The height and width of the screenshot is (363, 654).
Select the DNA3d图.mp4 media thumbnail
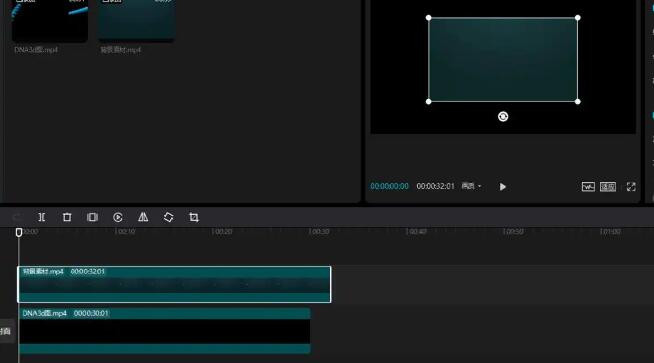(x=50, y=20)
